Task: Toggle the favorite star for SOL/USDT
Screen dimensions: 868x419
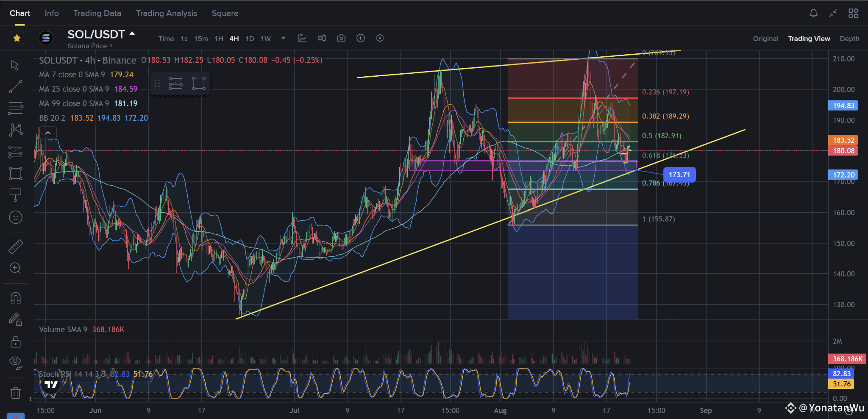Action: [x=17, y=38]
